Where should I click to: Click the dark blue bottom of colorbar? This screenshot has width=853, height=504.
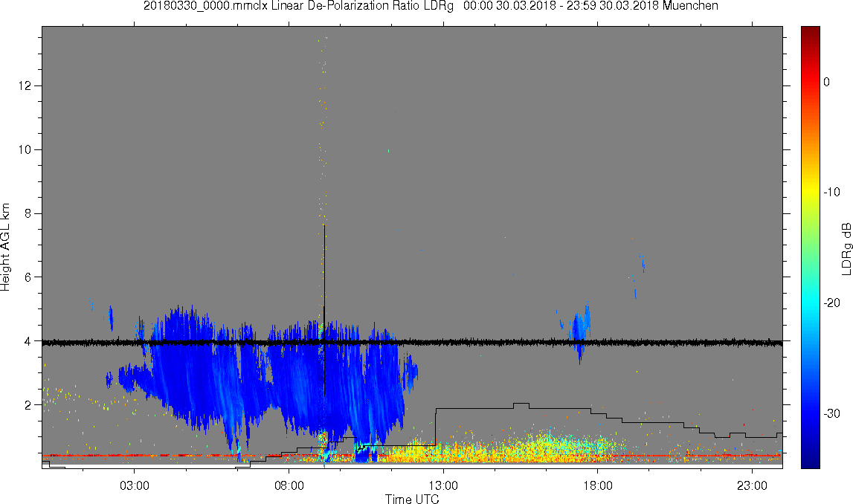(x=811, y=461)
